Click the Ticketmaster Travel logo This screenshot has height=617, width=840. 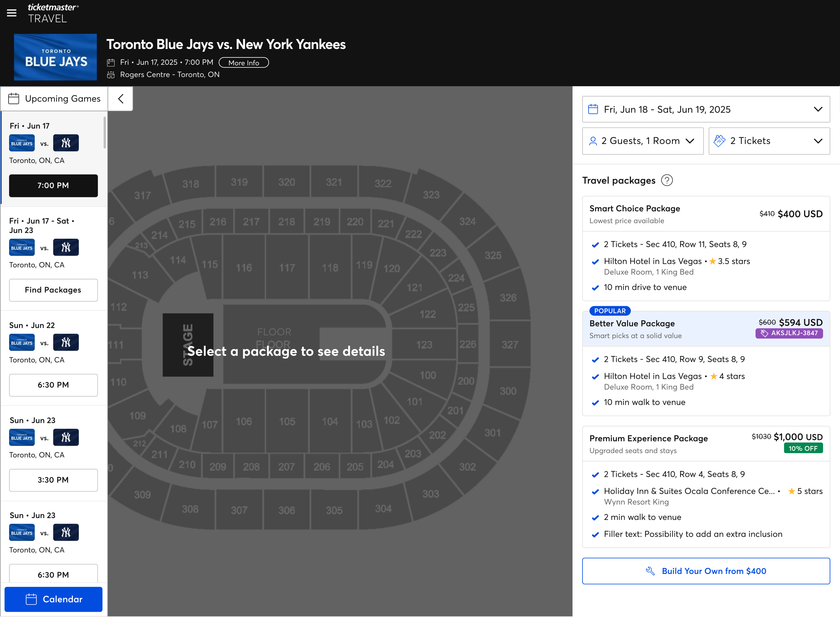click(x=53, y=13)
